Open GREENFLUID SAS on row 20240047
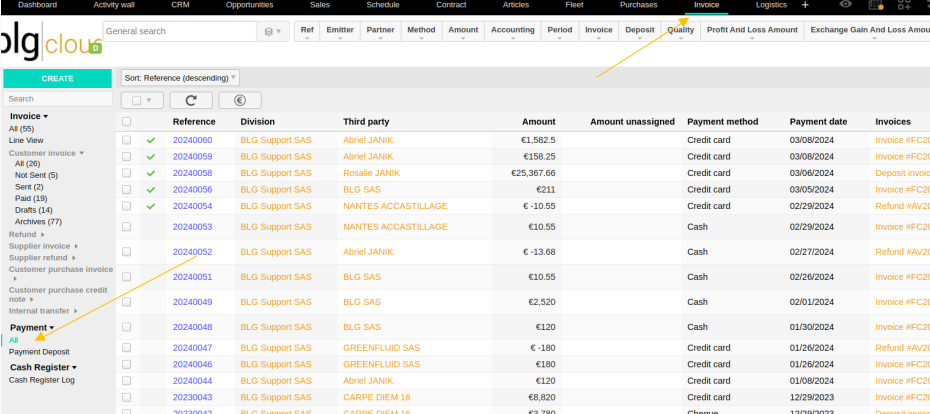The height and width of the screenshot is (414, 930). coord(381,348)
